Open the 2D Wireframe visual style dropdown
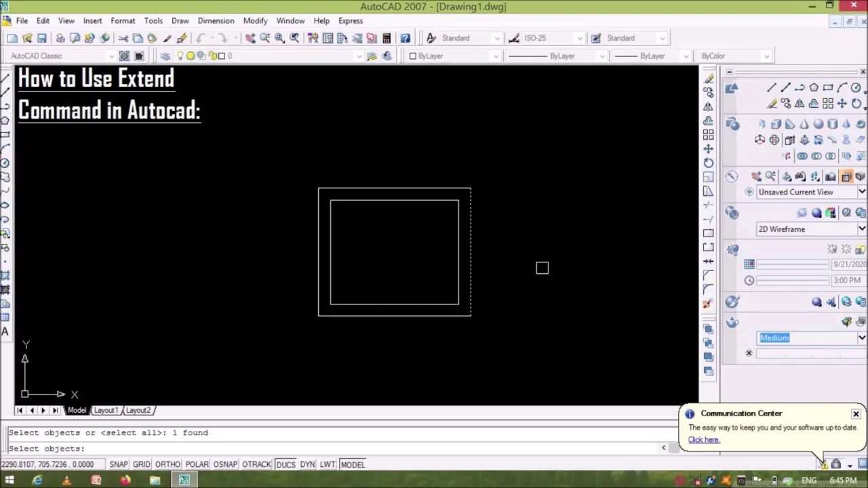Screen dimensions: 868x488 click(x=862, y=229)
